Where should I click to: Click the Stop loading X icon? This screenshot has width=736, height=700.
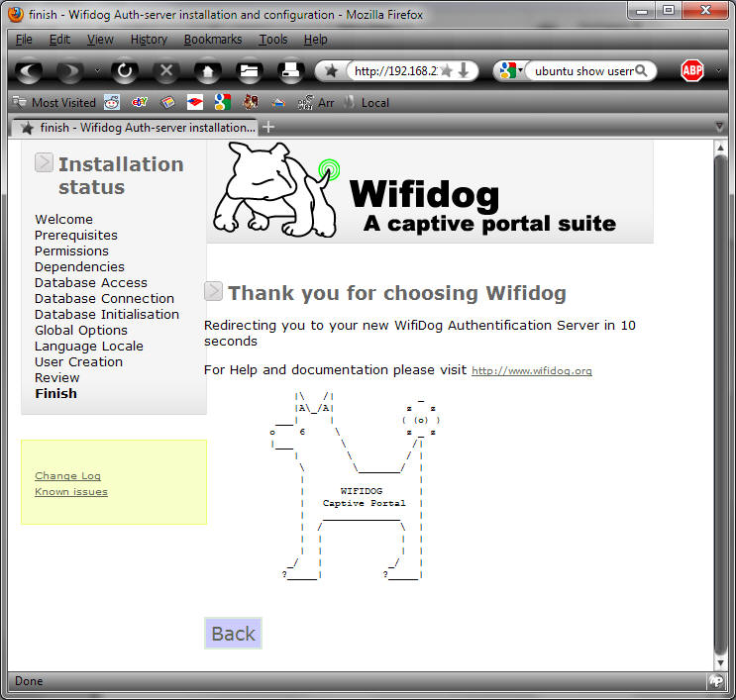[x=166, y=71]
